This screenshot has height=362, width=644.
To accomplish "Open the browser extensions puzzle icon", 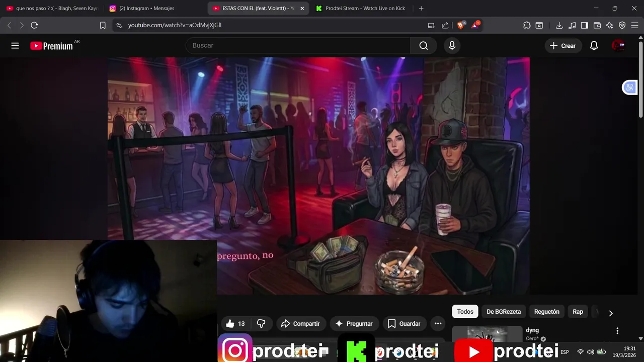I will tap(527, 25).
